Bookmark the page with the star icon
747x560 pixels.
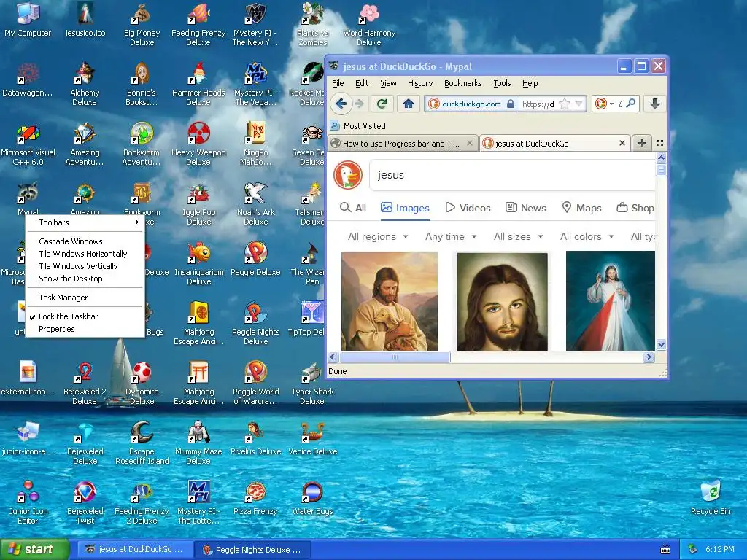[x=565, y=104]
